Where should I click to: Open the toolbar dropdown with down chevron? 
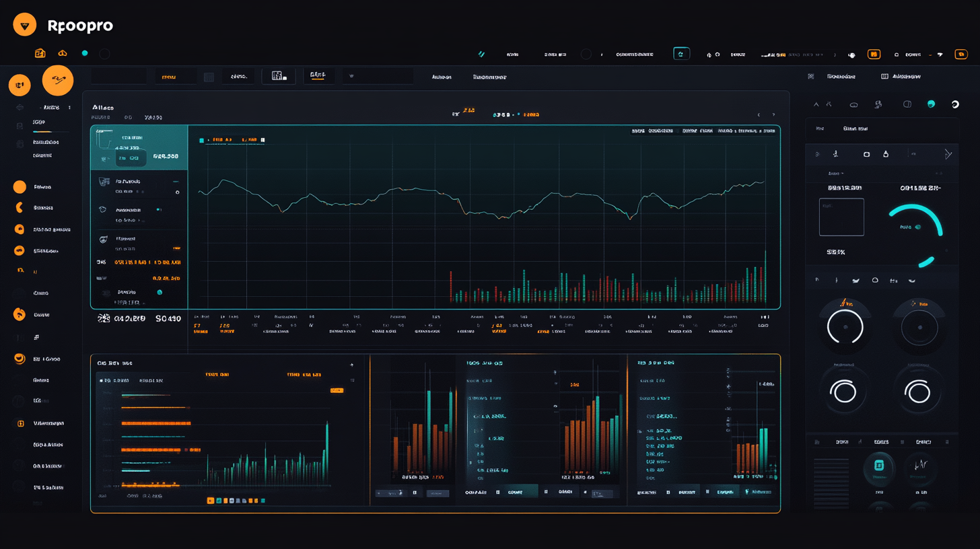click(x=378, y=77)
